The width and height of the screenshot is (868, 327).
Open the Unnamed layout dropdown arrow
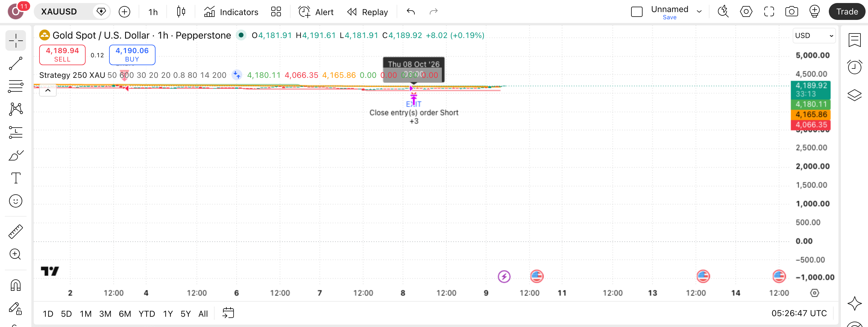pos(700,12)
